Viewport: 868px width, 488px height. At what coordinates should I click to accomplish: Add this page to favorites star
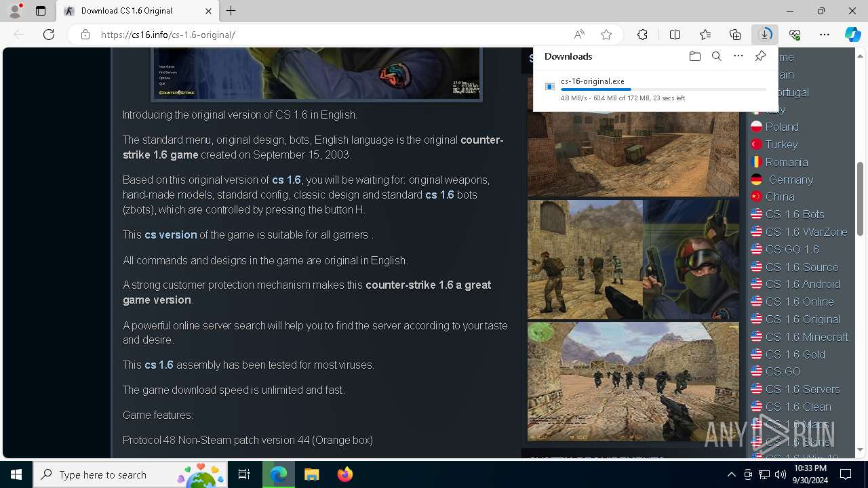click(x=606, y=35)
